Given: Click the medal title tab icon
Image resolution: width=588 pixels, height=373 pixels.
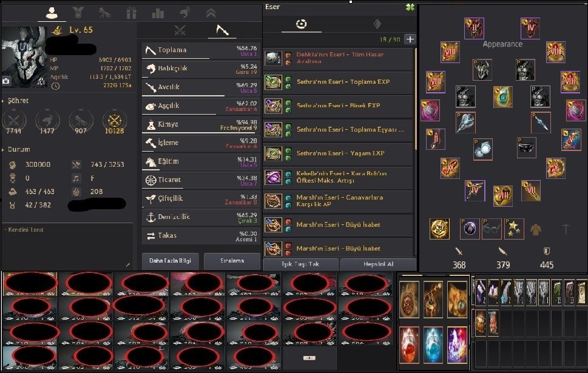Looking at the screenshot, I should click(x=78, y=13).
